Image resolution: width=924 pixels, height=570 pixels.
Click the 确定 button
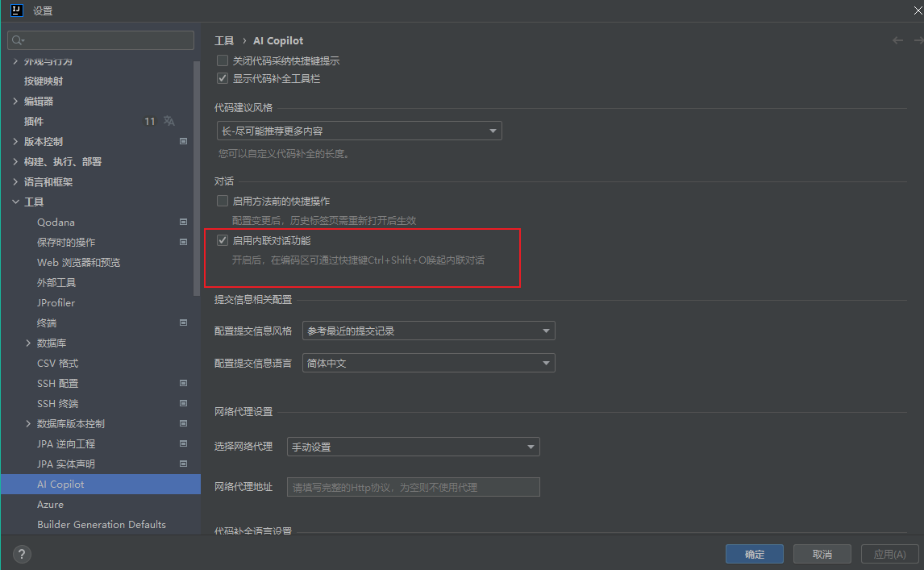[755, 554]
